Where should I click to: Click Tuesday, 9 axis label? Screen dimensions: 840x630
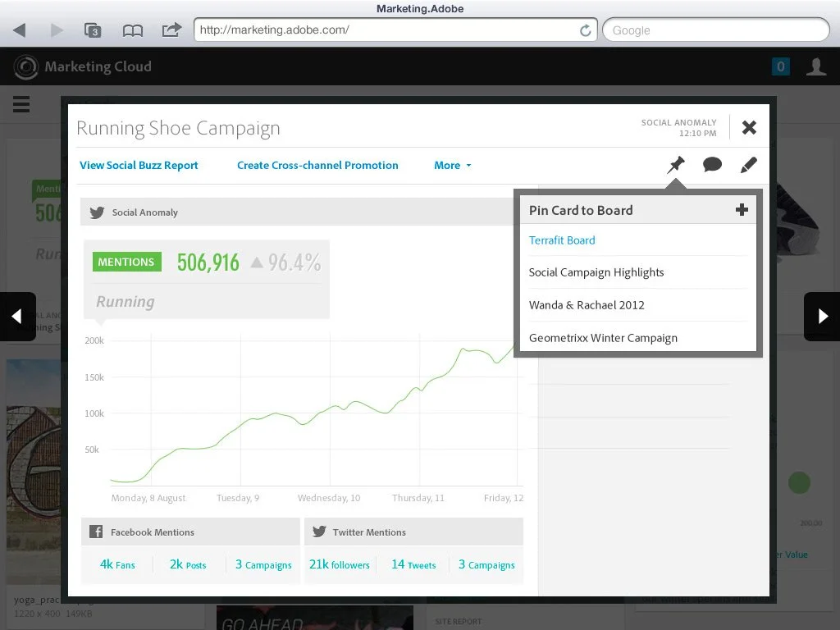point(238,498)
